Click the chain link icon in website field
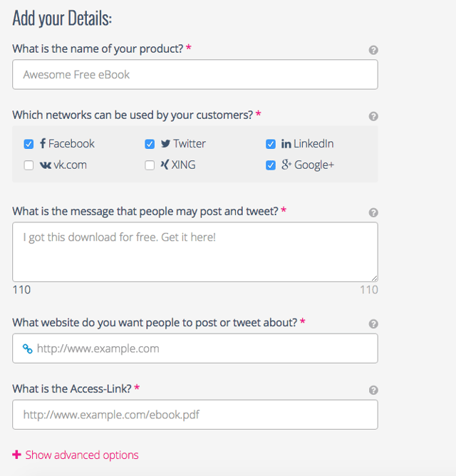 click(x=28, y=348)
